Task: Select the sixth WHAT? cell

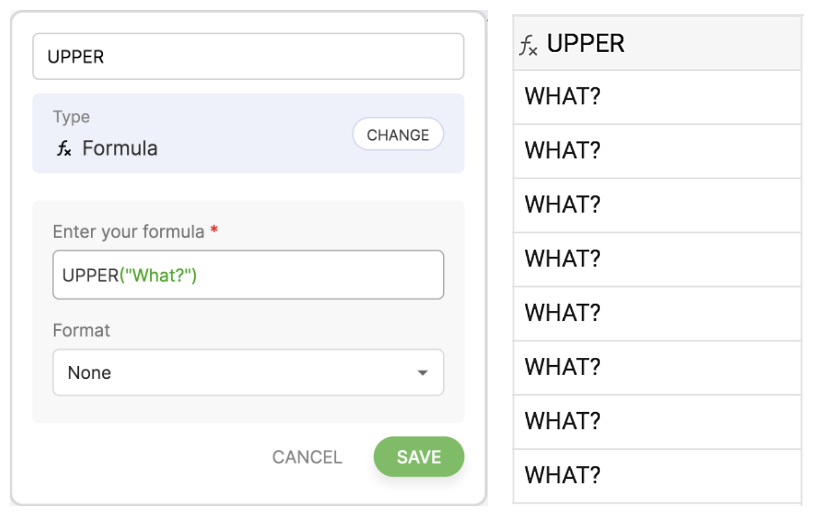Action: [657, 367]
